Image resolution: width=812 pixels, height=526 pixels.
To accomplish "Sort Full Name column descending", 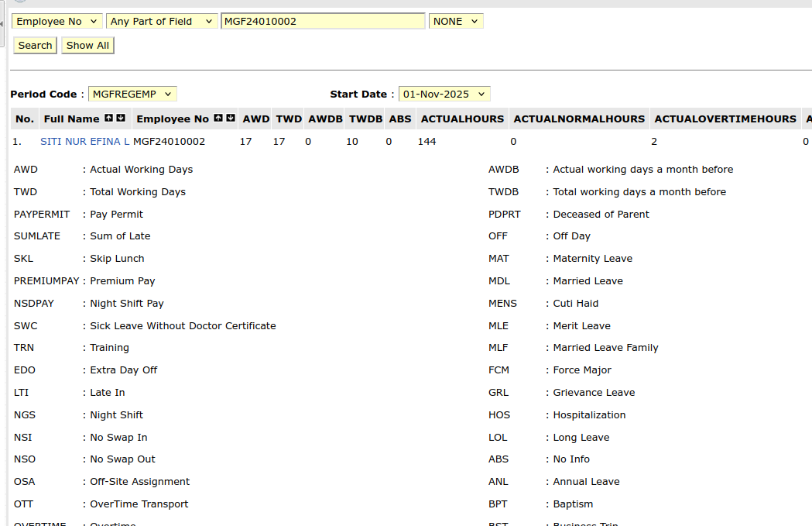I will [x=121, y=119].
